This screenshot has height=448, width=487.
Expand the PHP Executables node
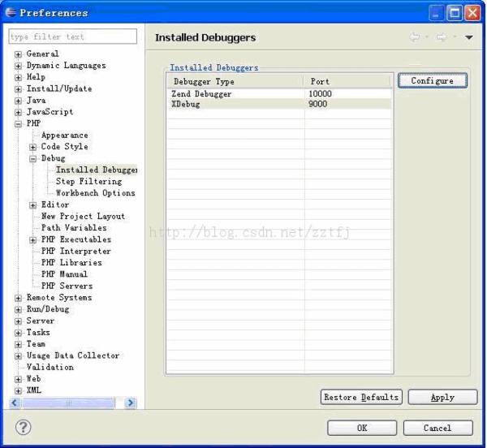click(x=33, y=240)
